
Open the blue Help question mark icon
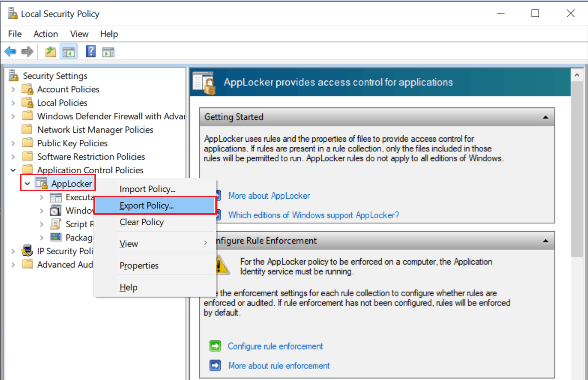pyautogui.click(x=91, y=51)
